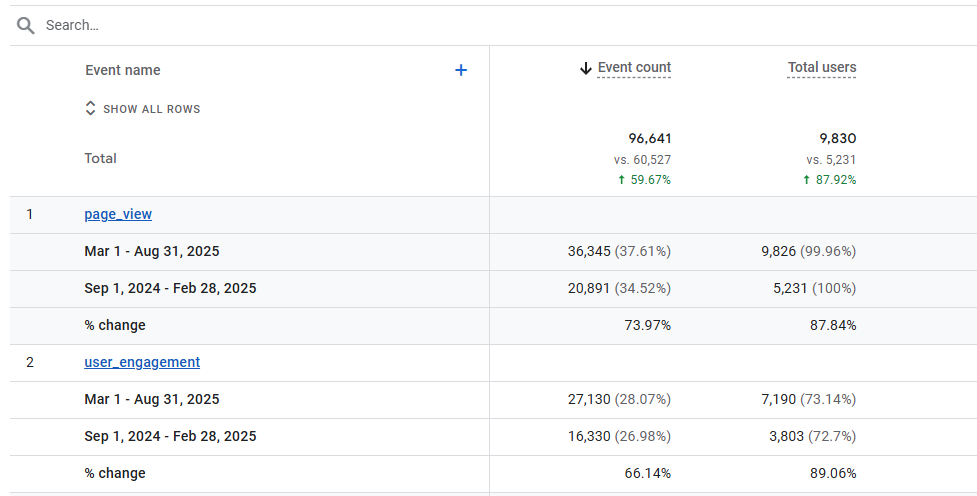Select the Event name column header
Image resolution: width=977 pixels, height=496 pixels.
[x=123, y=70]
